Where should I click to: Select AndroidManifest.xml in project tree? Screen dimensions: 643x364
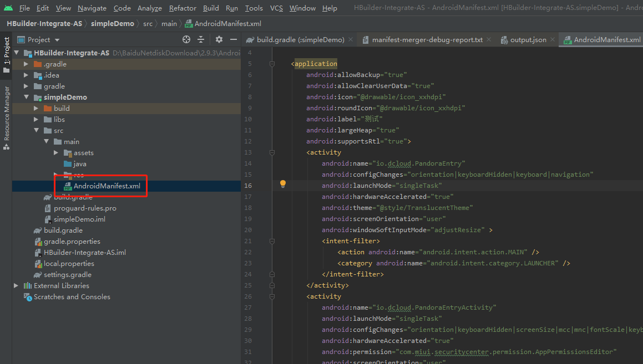point(102,186)
